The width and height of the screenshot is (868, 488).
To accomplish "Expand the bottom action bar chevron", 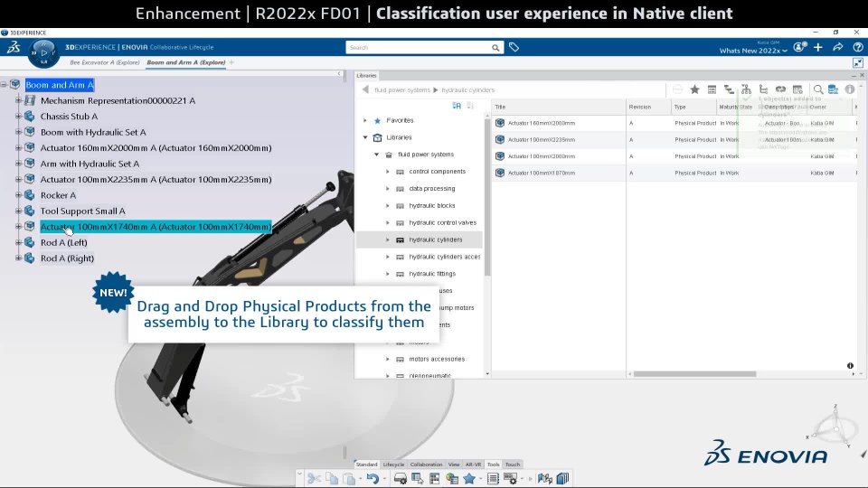I will (x=299, y=474).
